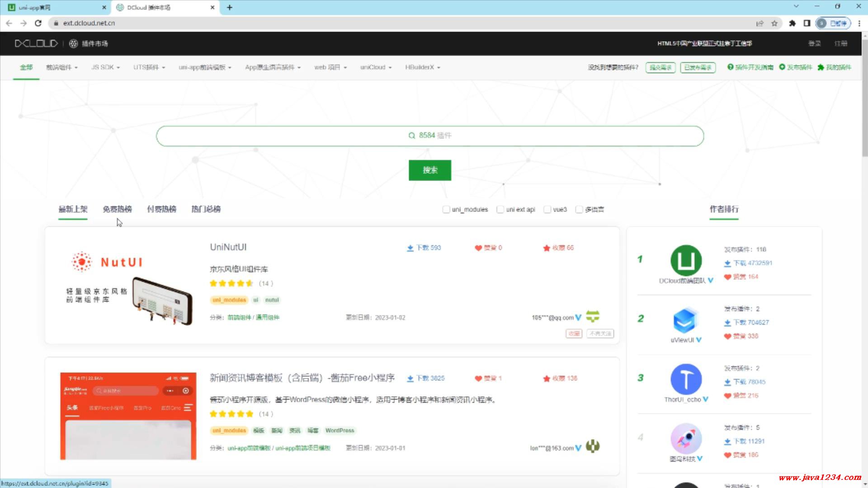Open the UniNutUI plugin title
Screen dimensions: 868x488
coord(228,247)
